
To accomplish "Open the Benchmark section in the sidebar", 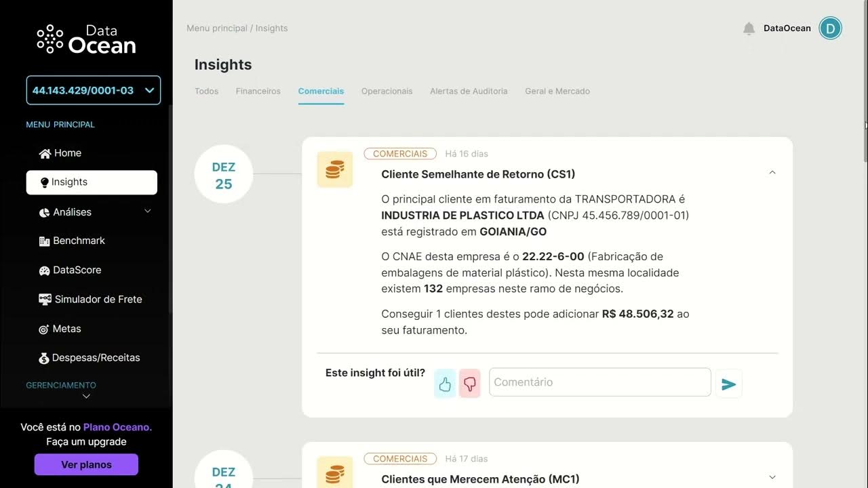I will 79,241.
